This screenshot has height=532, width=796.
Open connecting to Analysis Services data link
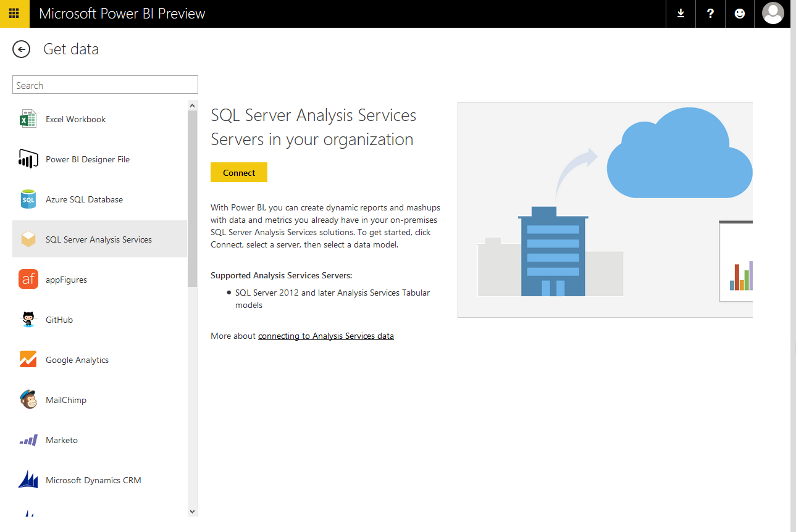point(326,336)
